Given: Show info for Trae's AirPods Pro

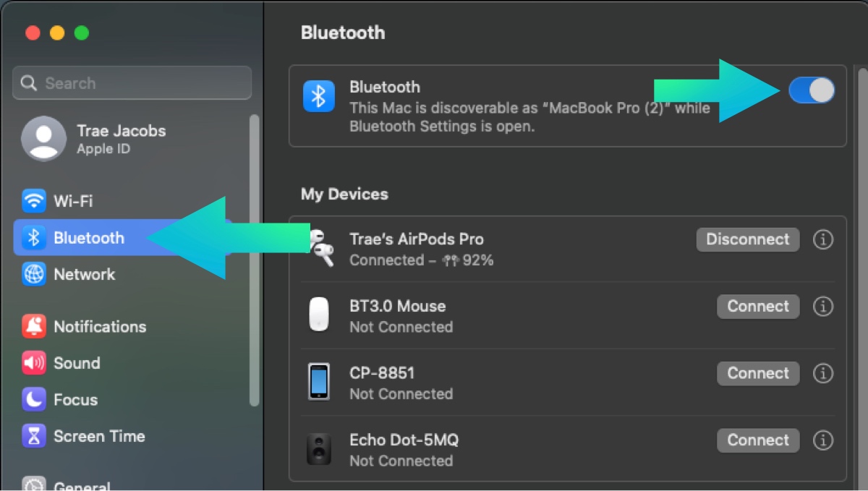Looking at the screenshot, I should [822, 239].
